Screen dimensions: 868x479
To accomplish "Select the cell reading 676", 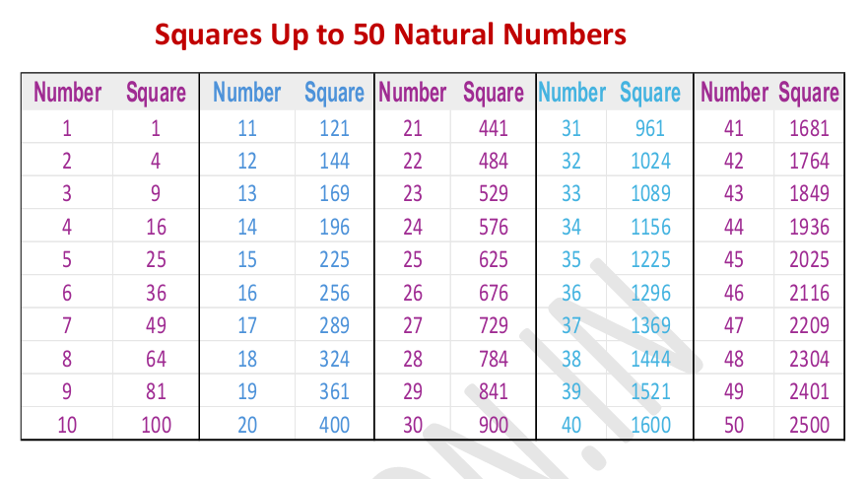I will coord(494,293).
